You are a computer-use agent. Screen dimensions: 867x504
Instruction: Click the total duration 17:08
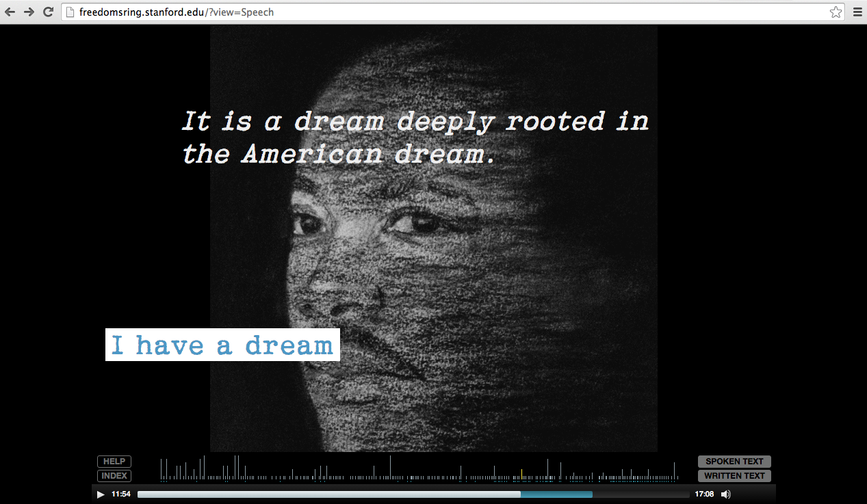point(704,494)
